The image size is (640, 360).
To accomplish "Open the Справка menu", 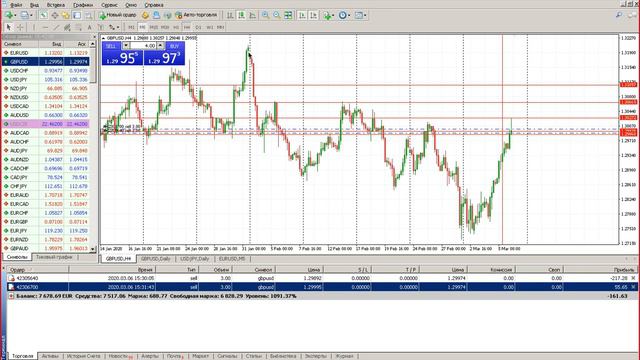I will click(154, 5).
